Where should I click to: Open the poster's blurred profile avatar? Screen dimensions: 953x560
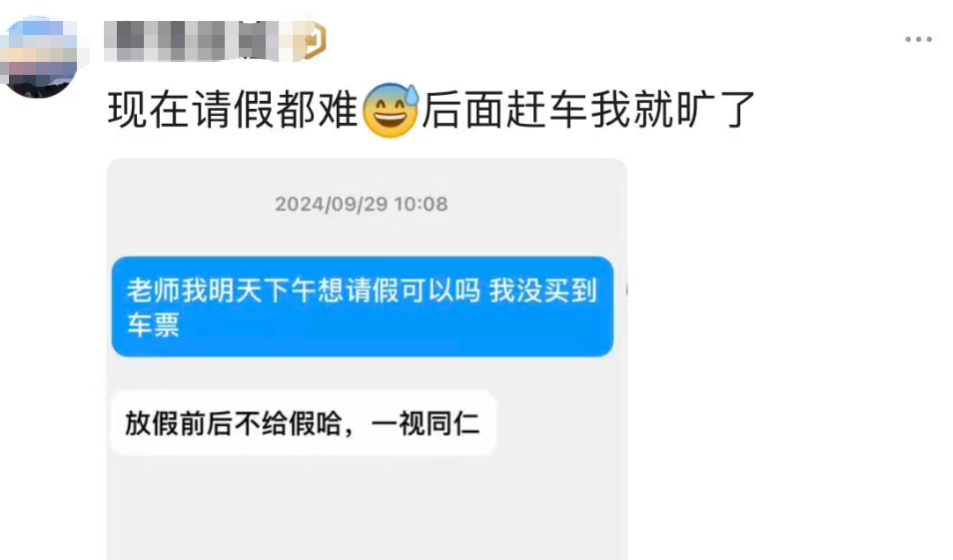coord(39,57)
